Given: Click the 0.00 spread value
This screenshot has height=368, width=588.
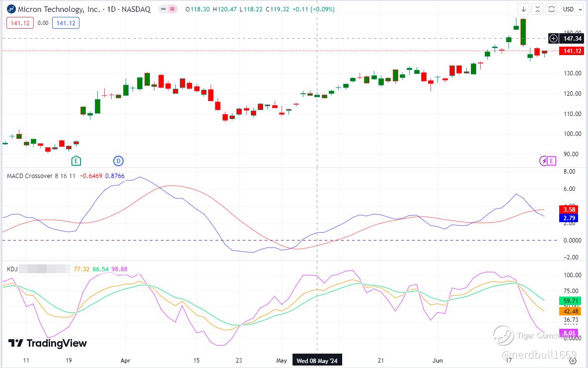Looking at the screenshot, I should [43, 23].
